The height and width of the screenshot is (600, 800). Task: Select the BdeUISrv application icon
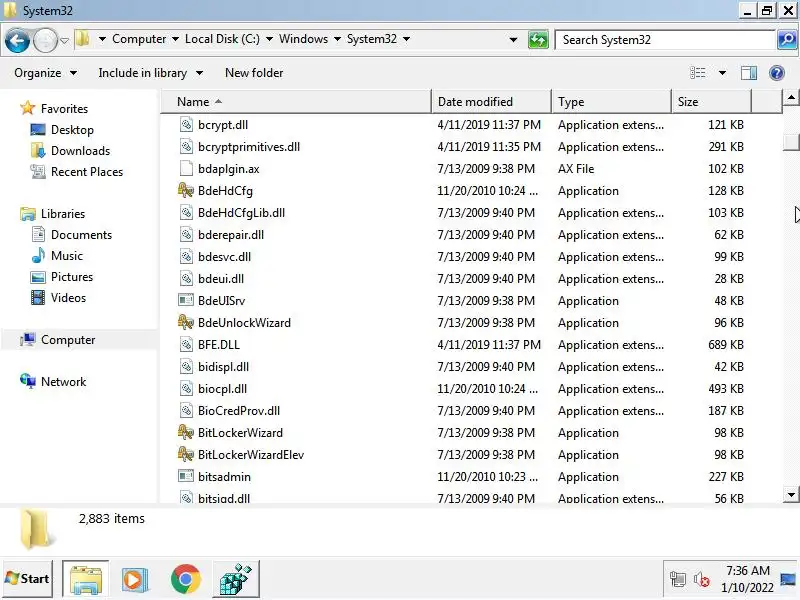(186, 301)
